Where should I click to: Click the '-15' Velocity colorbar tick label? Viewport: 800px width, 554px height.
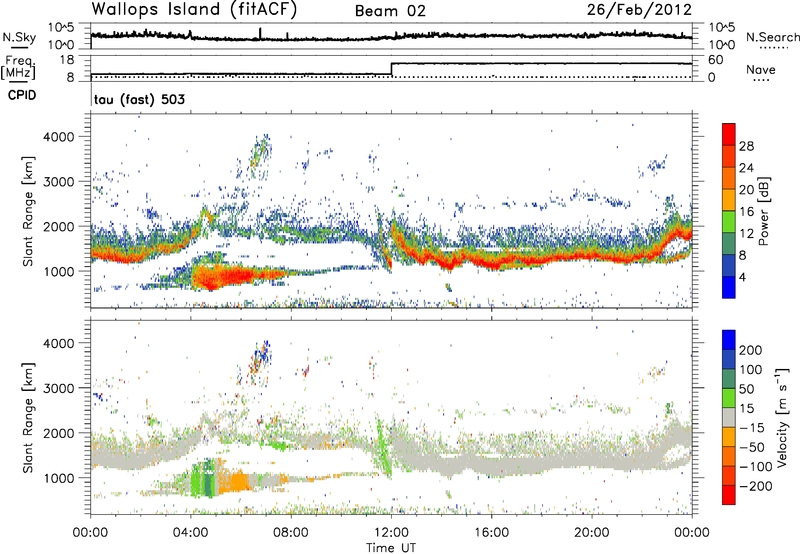(752, 428)
